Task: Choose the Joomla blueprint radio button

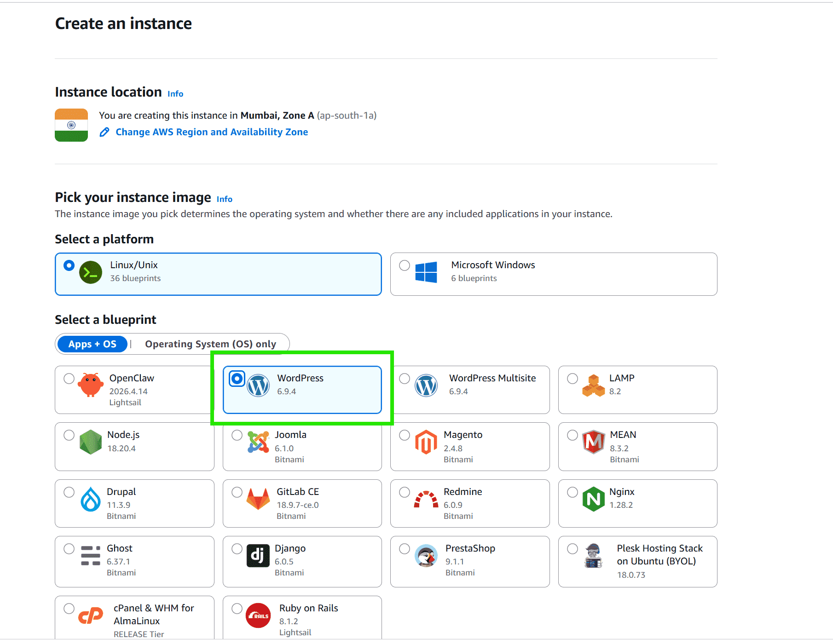Action: click(x=237, y=435)
